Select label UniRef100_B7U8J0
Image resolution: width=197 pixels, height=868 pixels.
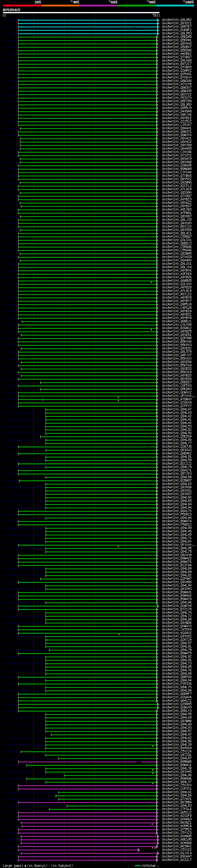(176, 77)
